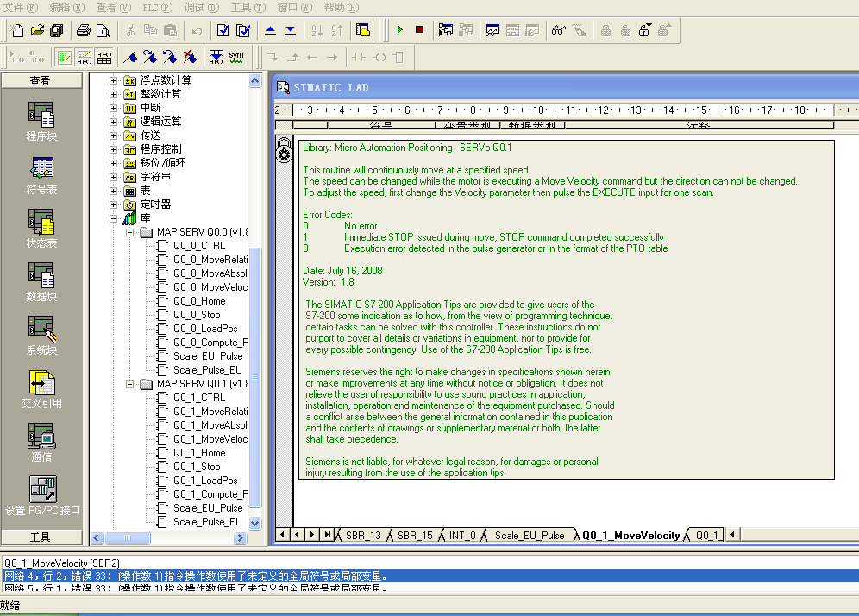Go to previous bookmark flag icon

[x=170, y=57]
